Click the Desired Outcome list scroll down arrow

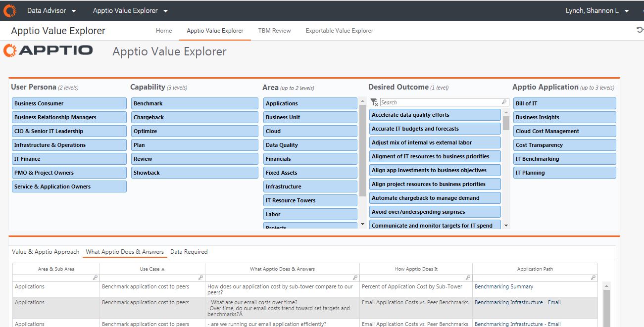(506, 225)
